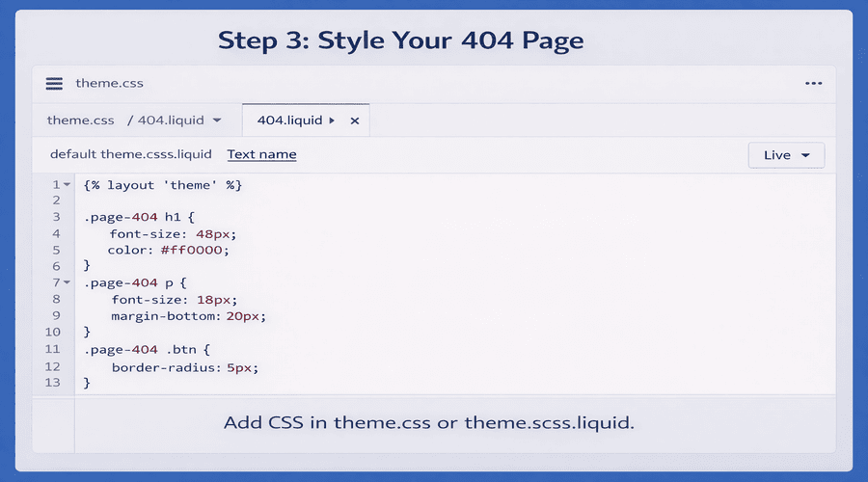Expand the theme.css / 404.liquid breadcrumb dropdown
Viewport: 868px width, 482px height.
point(217,120)
